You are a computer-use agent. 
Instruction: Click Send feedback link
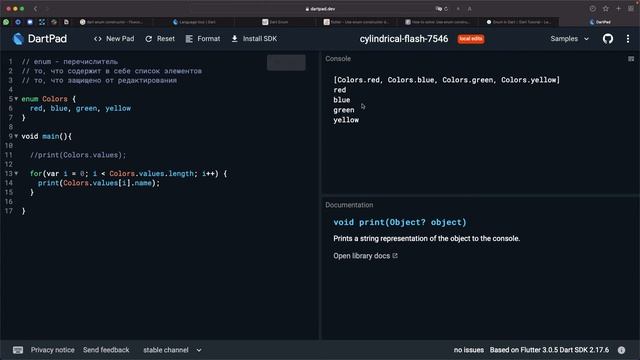[106, 350]
